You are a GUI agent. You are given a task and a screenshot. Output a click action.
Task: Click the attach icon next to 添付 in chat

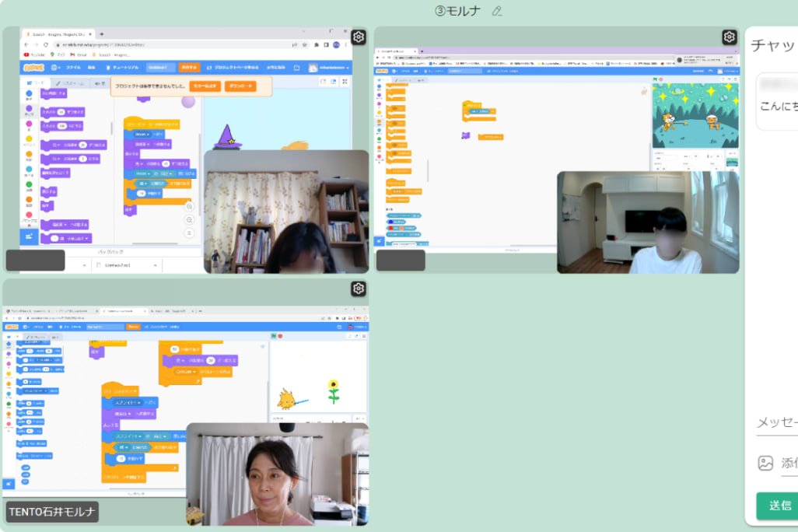point(761,463)
